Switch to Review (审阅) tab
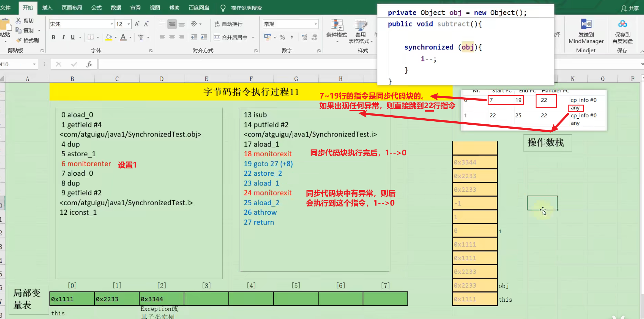Screen dimensions: 644x319 pyautogui.click(x=135, y=8)
